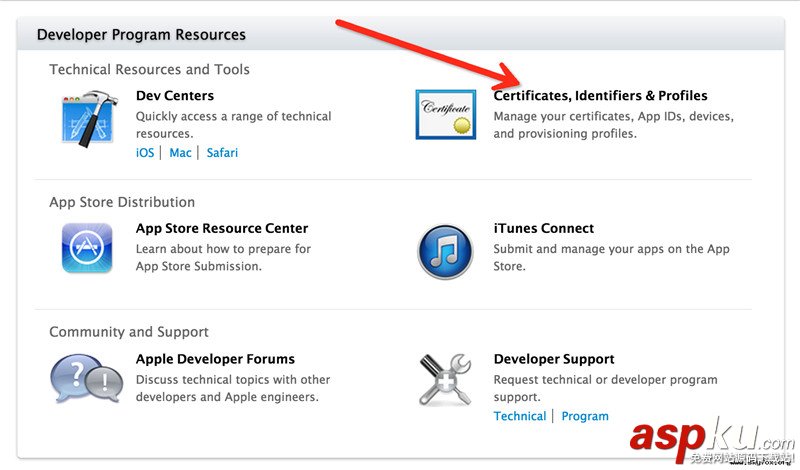This screenshot has width=800, height=470.
Task: Click the App Store Distribution section label
Action: [122, 202]
